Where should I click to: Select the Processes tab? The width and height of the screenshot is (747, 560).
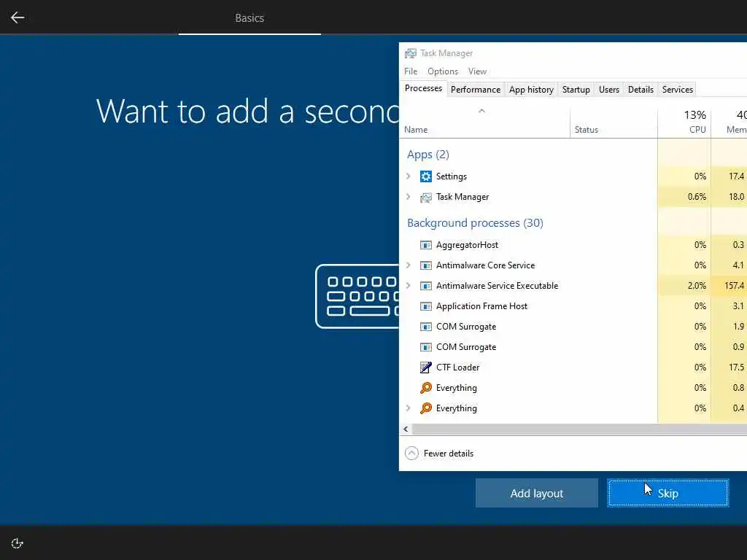[x=423, y=88]
